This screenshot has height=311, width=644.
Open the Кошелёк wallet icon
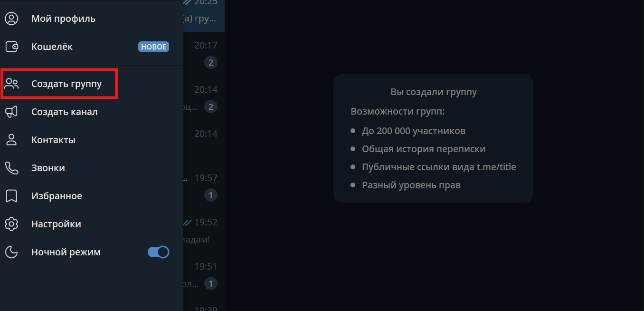click(x=11, y=46)
